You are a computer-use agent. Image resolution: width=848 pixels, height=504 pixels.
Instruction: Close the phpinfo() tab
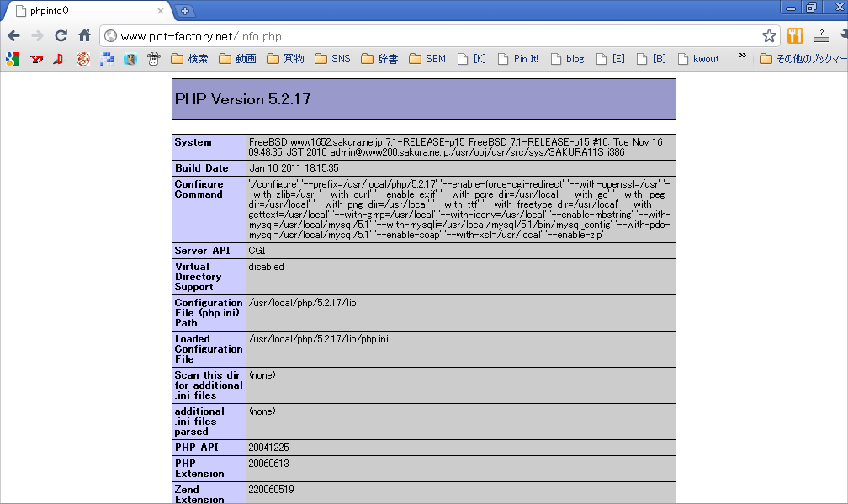161,11
